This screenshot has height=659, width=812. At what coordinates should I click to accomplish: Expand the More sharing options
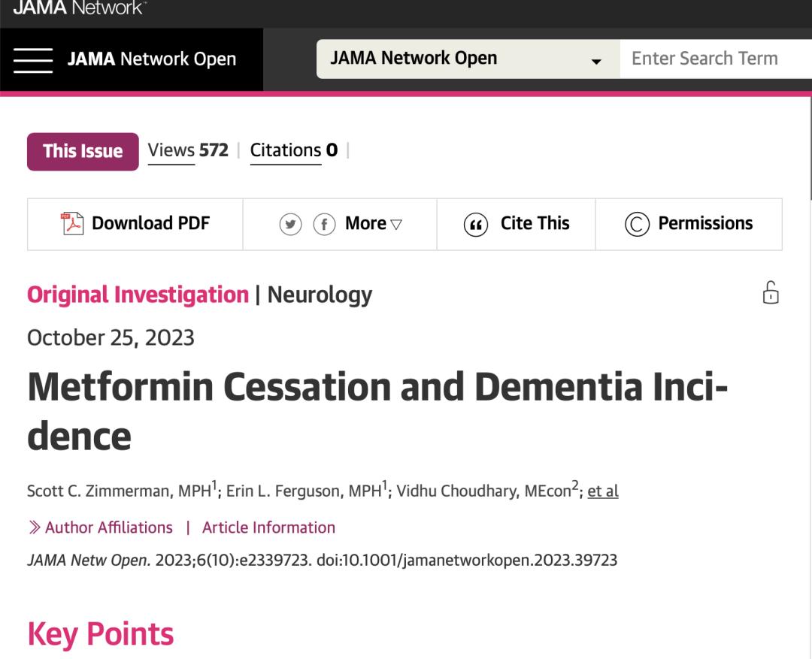(374, 224)
